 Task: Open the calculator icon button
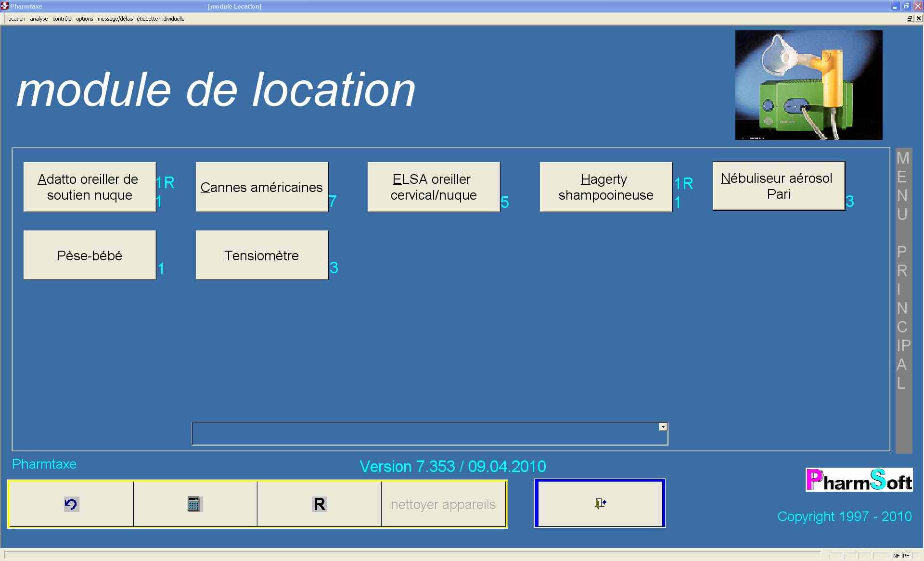click(x=194, y=504)
